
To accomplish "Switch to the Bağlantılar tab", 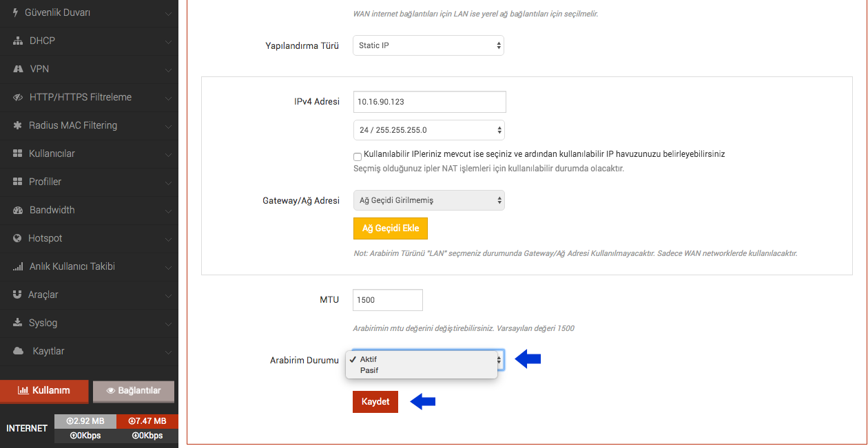I will pos(134,391).
